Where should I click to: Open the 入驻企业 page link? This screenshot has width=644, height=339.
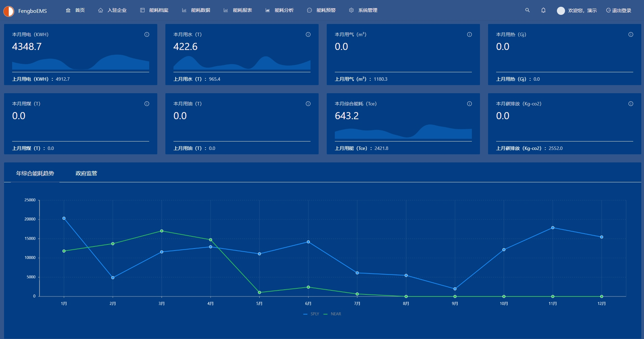(112, 10)
